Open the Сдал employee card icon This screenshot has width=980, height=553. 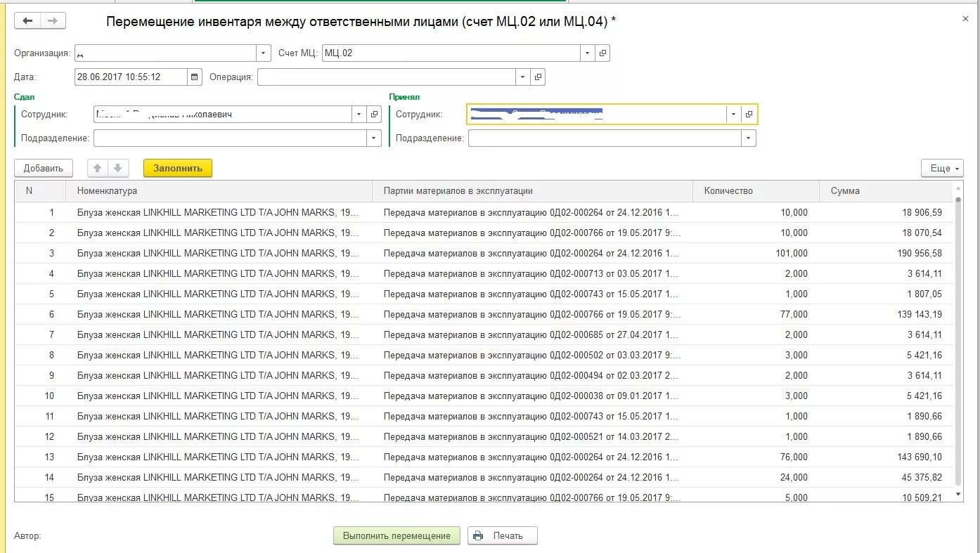(x=375, y=115)
